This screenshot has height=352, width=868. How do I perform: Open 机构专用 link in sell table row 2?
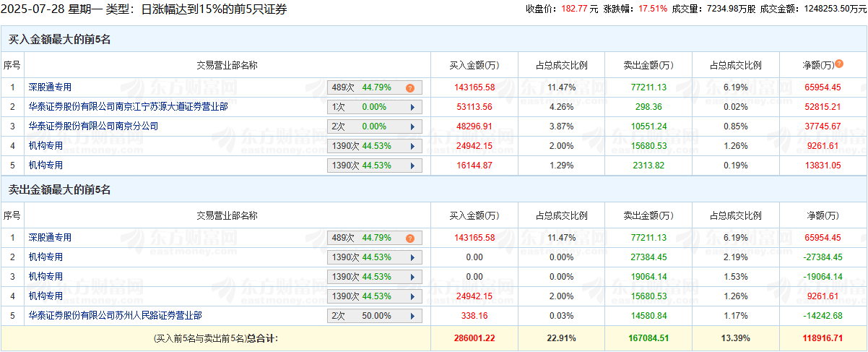45,257
